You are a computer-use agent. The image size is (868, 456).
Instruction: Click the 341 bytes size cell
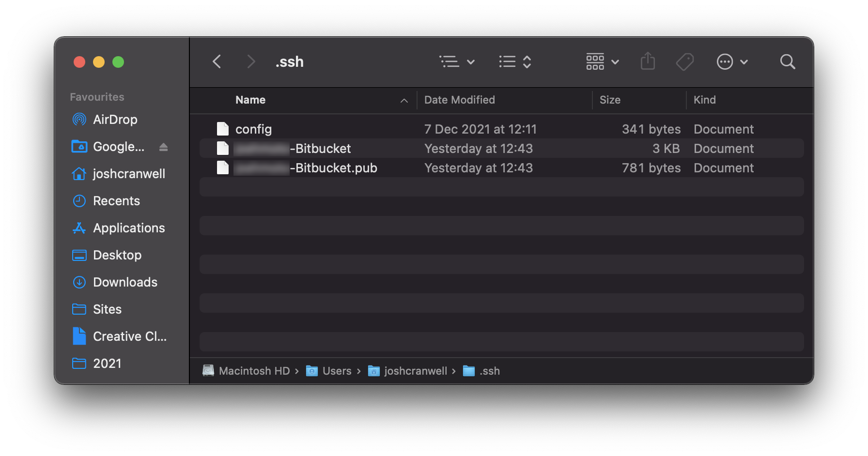[x=651, y=129]
